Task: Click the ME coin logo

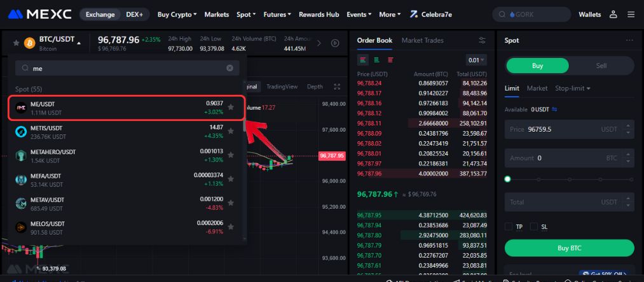Action: pos(21,108)
